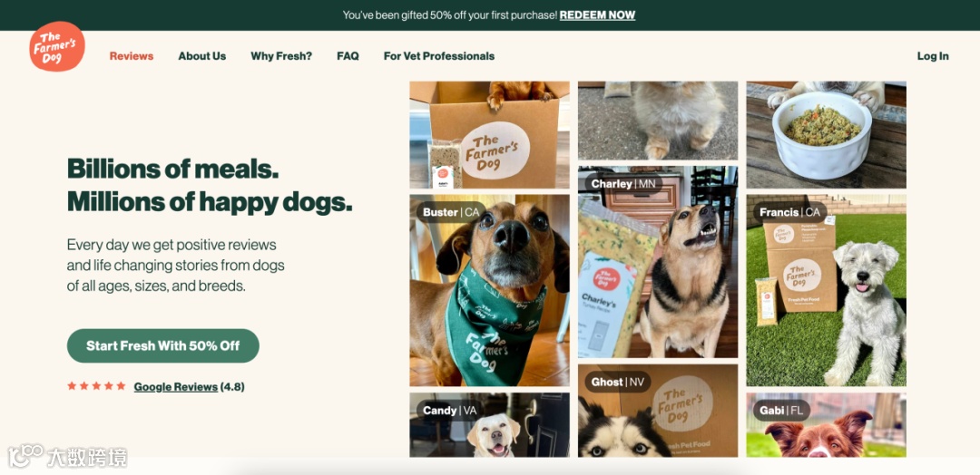Select Charley's photo with turkey recipe pack
The width and height of the screenshot is (980, 475).
pos(658,262)
